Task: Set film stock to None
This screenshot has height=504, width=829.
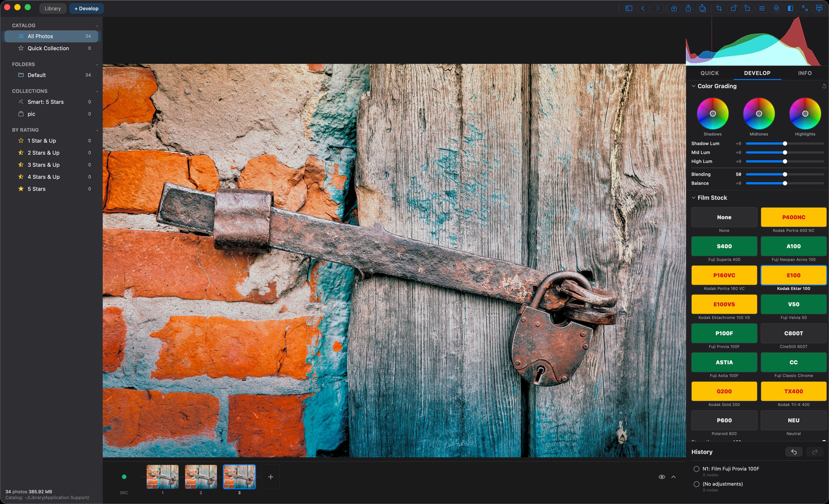Action: point(724,217)
